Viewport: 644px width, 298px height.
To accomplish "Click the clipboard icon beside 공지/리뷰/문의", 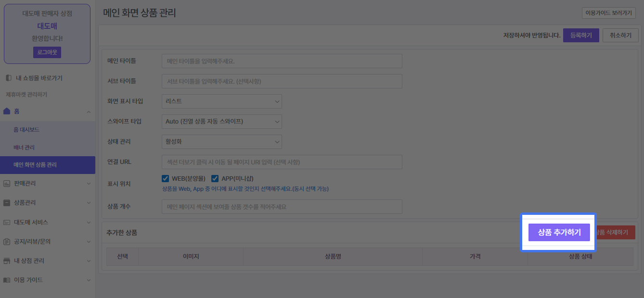I will [7, 241].
